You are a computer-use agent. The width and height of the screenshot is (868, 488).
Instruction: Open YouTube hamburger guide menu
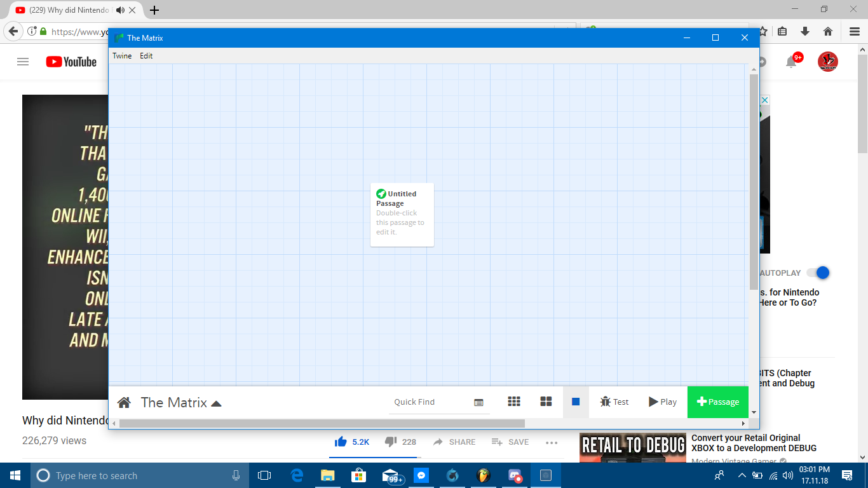tap(23, 62)
